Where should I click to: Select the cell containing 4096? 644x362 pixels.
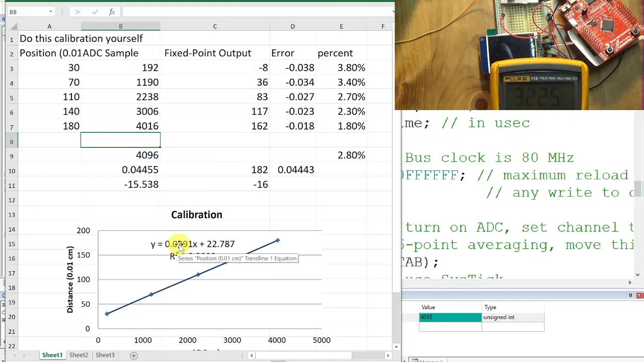click(121, 155)
